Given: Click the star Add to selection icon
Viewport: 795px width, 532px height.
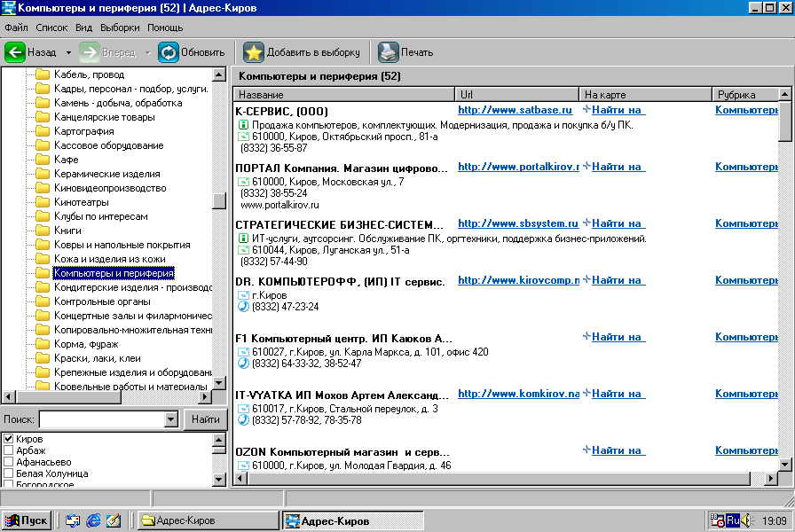Looking at the screenshot, I should coord(254,52).
